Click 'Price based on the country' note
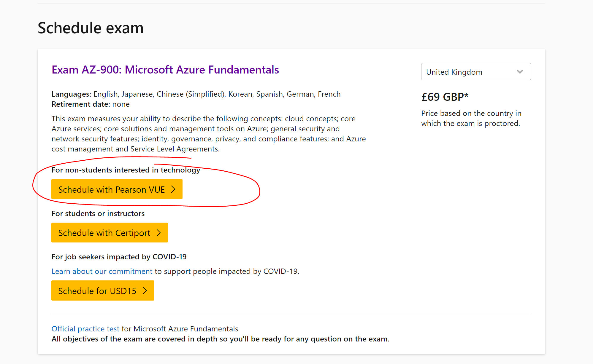Viewport: 593px width, 364px height. click(471, 118)
